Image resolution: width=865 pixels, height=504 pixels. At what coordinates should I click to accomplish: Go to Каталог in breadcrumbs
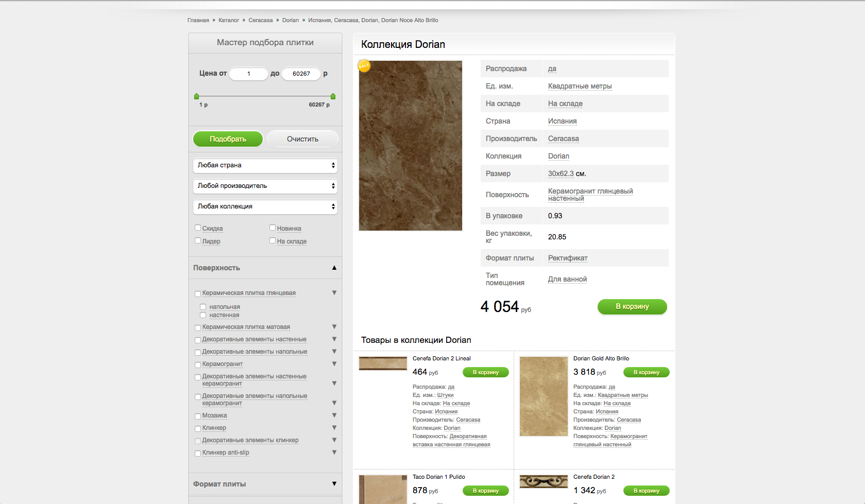pyautogui.click(x=228, y=21)
